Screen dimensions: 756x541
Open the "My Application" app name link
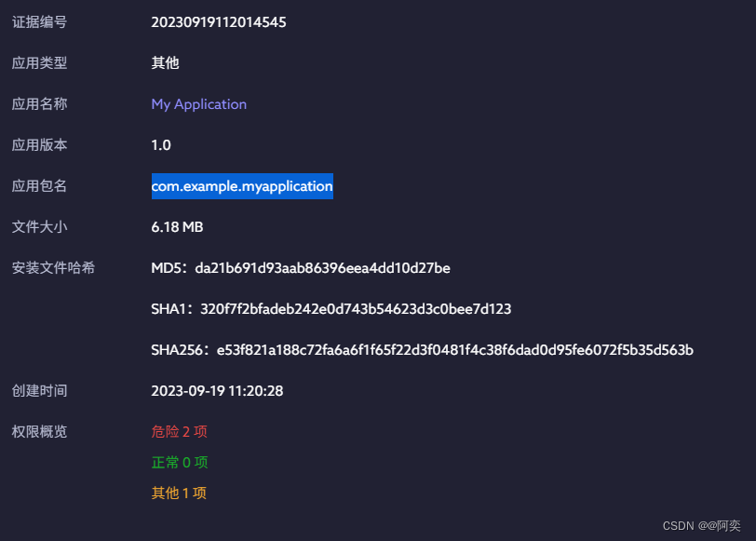(198, 103)
